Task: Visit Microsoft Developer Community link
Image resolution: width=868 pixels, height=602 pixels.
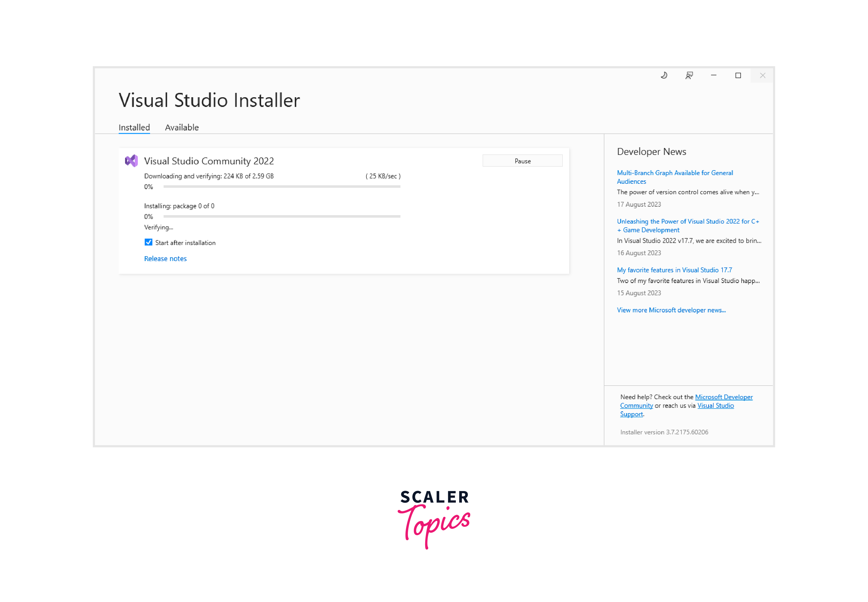Action: (723, 397)
